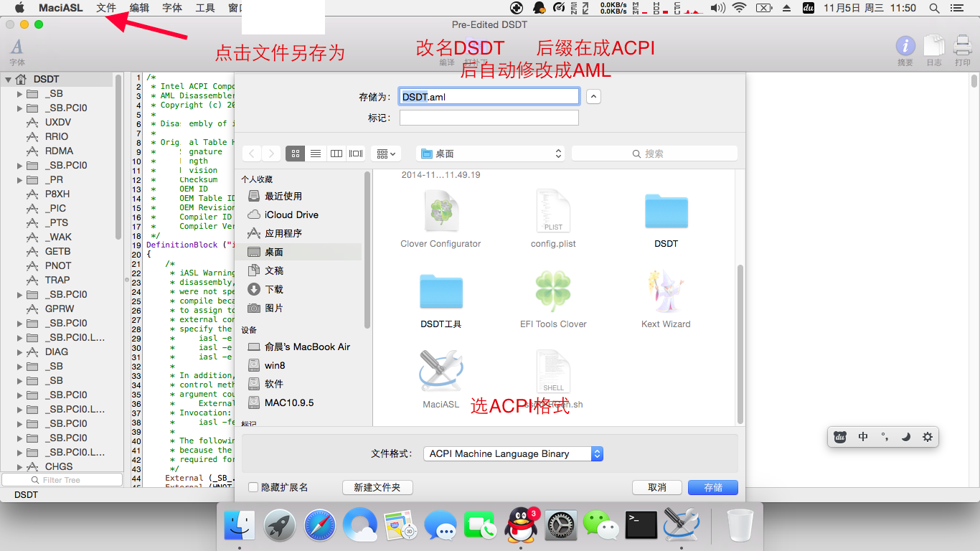Select the Kext Wizard app

(x=666, y=300)
